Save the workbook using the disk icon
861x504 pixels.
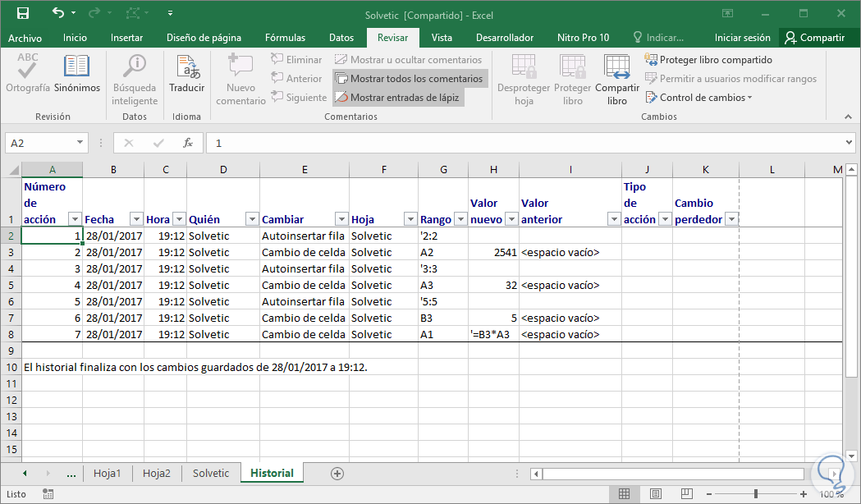point(23,14)
